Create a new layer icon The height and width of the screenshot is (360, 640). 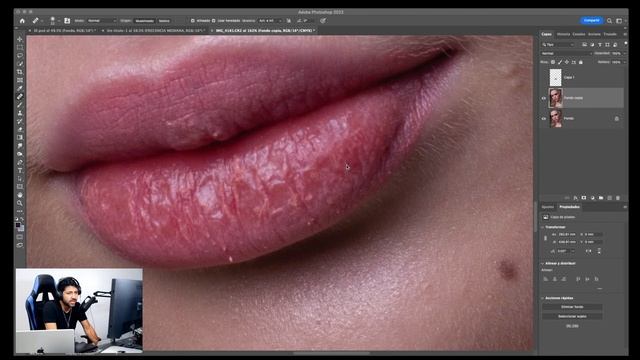tap(609, 198)
